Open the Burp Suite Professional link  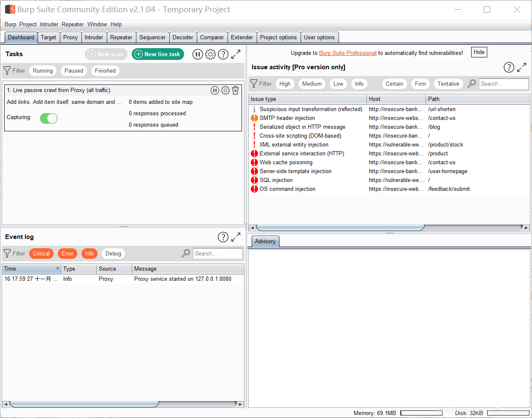point(348,53)
